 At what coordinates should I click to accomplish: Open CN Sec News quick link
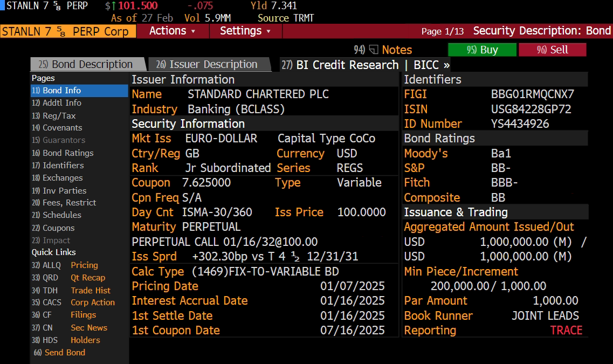coord(70,328)
